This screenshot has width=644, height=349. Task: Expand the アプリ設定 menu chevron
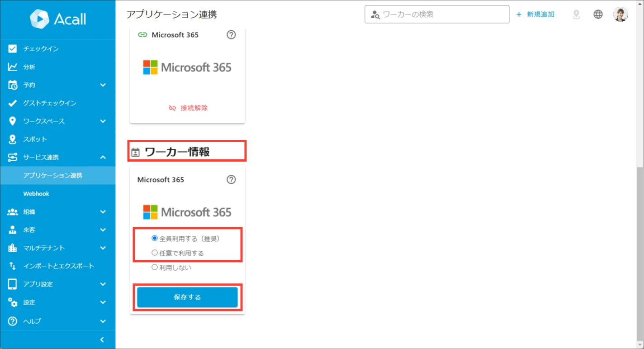point(103,284)
